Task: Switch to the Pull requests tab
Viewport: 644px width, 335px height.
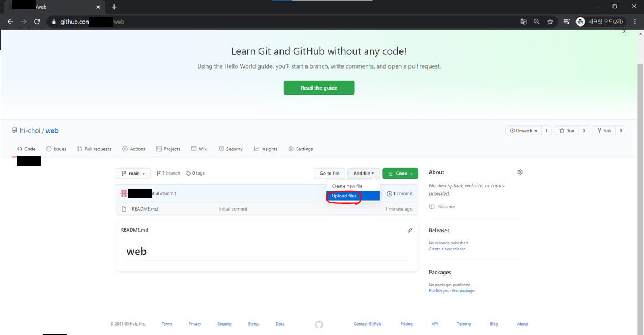Action: (94, 149)
